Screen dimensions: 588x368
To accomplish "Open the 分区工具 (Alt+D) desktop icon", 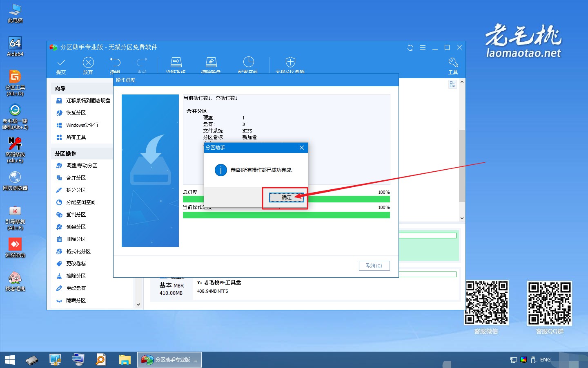I will (15, 83).
